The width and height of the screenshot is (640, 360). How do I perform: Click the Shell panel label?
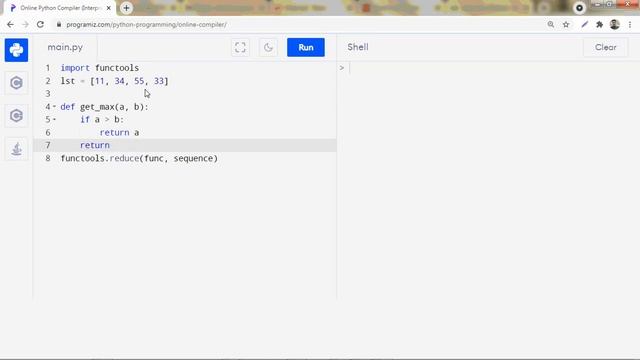coord(358,47)
